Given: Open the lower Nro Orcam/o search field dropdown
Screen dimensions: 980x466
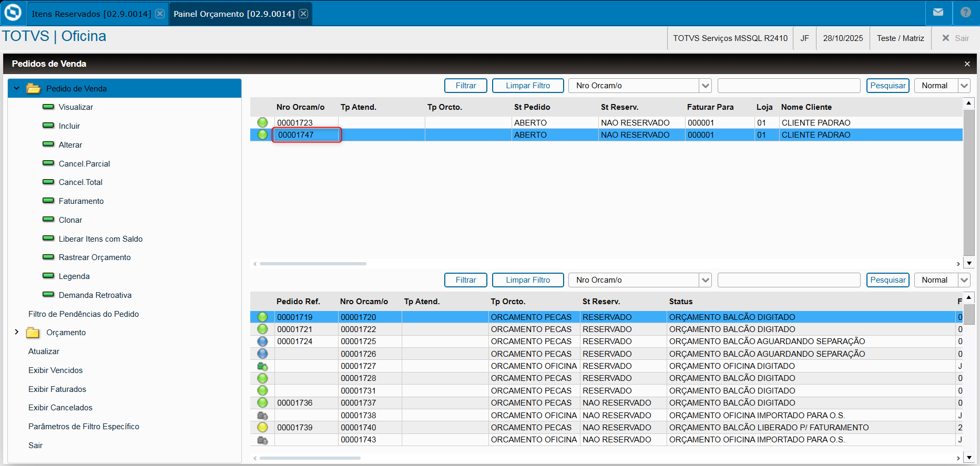Looking at the screenshot, I should tap(706, 280).
